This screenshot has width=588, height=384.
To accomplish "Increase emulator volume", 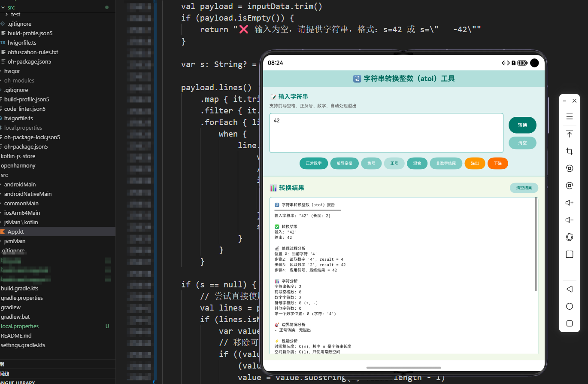I will (570, 202).
